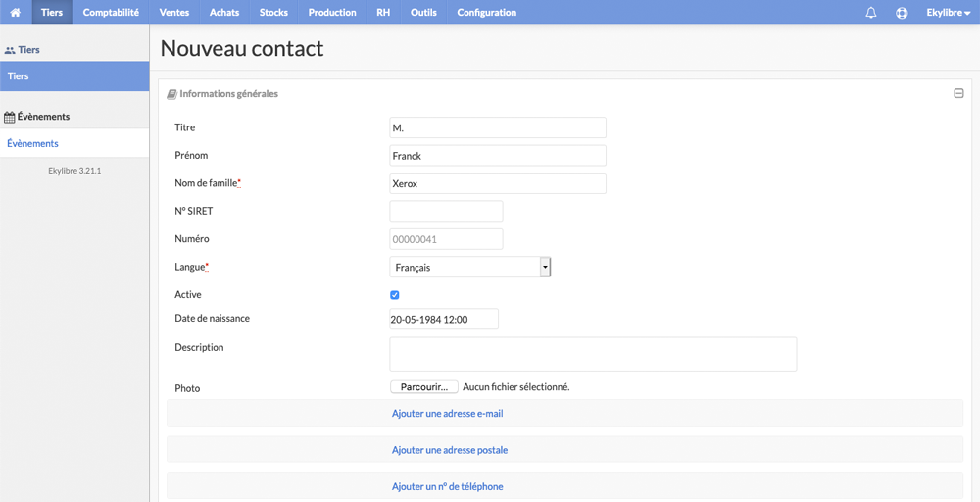Click the Description text area
Image resolution: width=980 pixels, height=502 pixels.
pos(593,355)
